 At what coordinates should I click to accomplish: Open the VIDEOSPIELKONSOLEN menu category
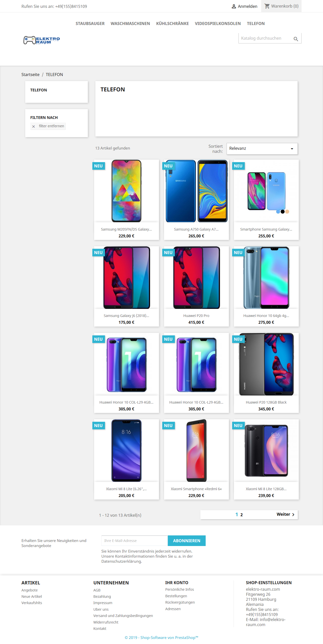(x=218, y=23)
